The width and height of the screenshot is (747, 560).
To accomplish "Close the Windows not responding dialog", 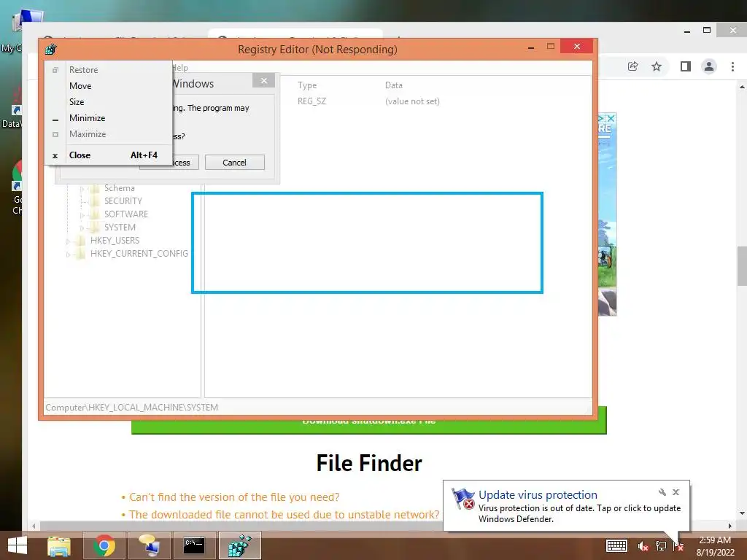I will click(x=264, y=81).
